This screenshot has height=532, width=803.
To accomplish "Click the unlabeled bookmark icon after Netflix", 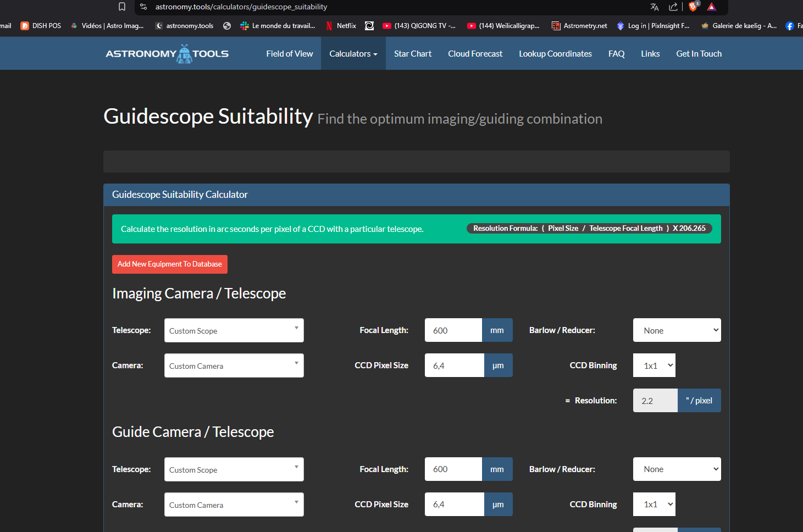I will point(369,26).
